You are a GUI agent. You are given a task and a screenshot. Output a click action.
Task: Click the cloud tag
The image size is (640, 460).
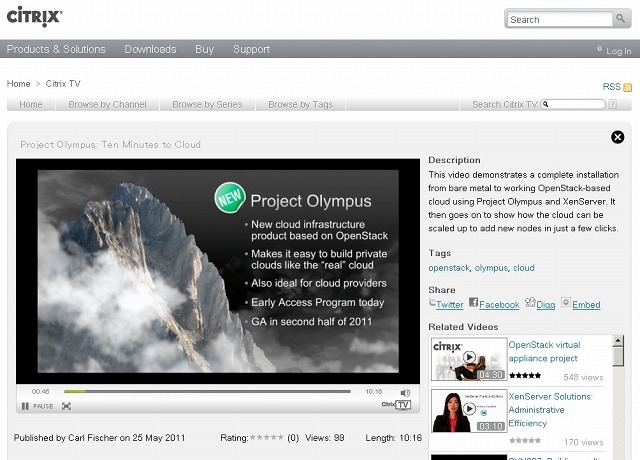pos(524,268)
